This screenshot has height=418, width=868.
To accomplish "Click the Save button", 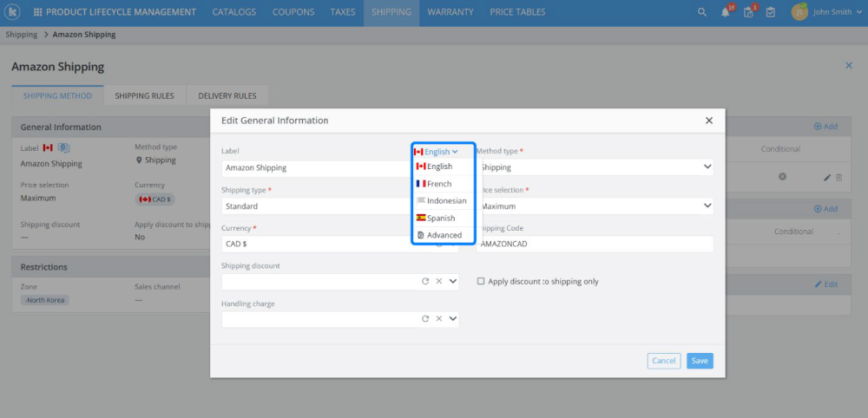I will [700, 361].
